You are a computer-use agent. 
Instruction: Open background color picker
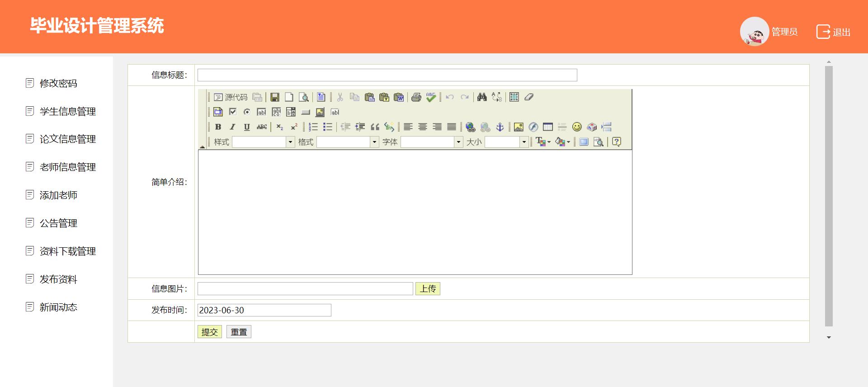pos(562,142)
